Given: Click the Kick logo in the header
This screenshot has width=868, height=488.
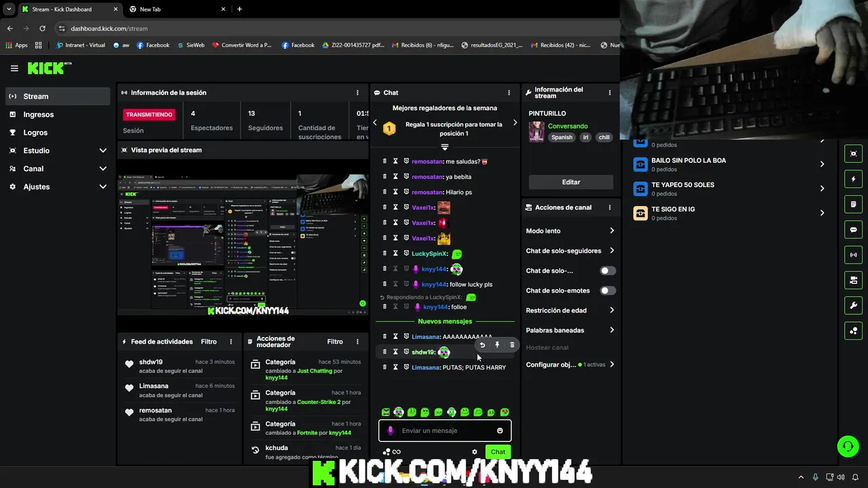Looking at the screenshot, I should tap(49, 68).
